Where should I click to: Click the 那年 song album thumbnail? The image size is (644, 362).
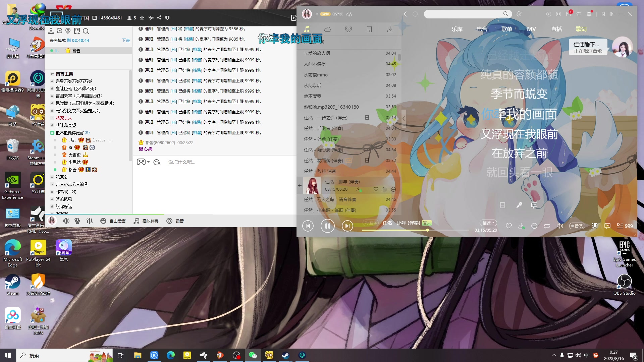pyautogui.click(x=312, y=186)
